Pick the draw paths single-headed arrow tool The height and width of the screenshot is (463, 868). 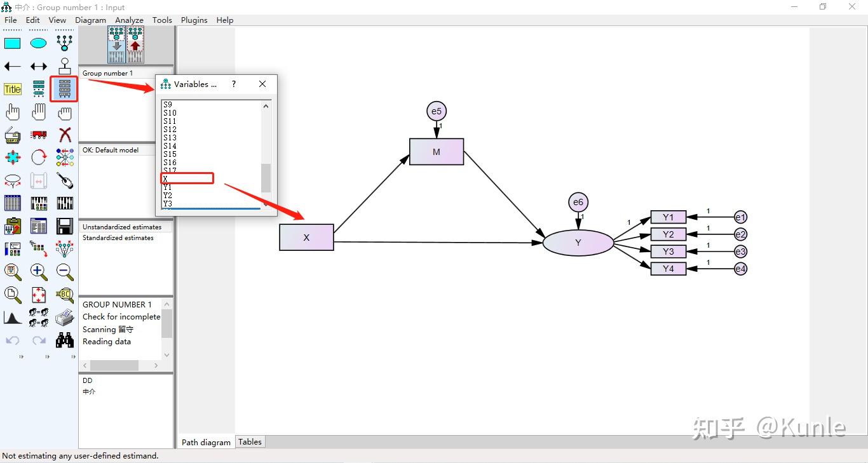point(13,66)
